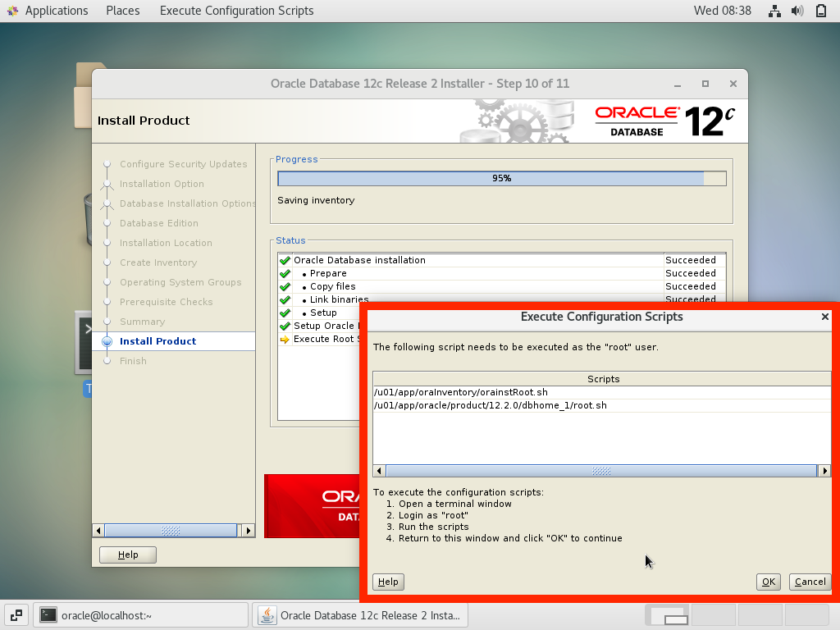Click the Link binaries status row

[x=502, y=299]
